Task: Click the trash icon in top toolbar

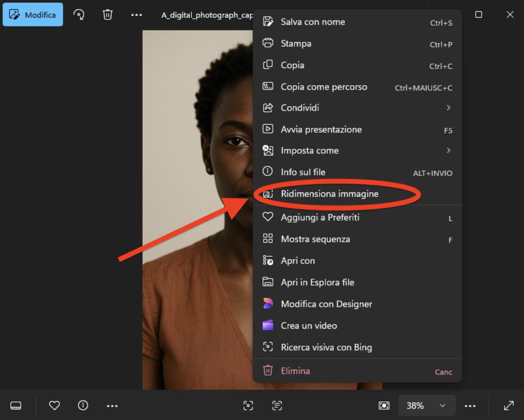Action: [107, 15]
